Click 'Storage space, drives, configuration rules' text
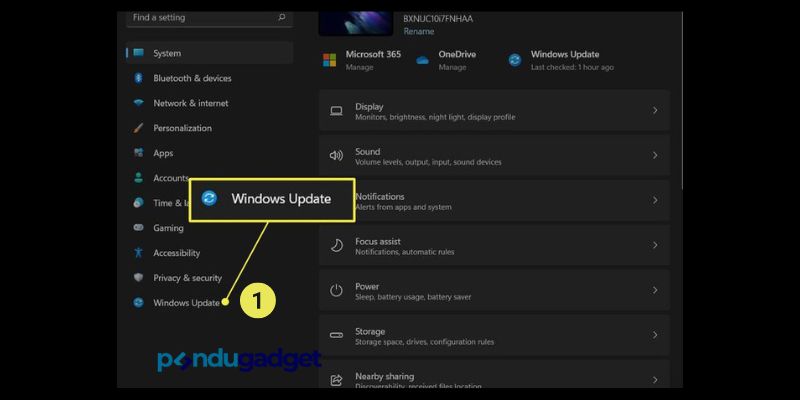This screenshot has width=800, height=400. tap(424, 342)
